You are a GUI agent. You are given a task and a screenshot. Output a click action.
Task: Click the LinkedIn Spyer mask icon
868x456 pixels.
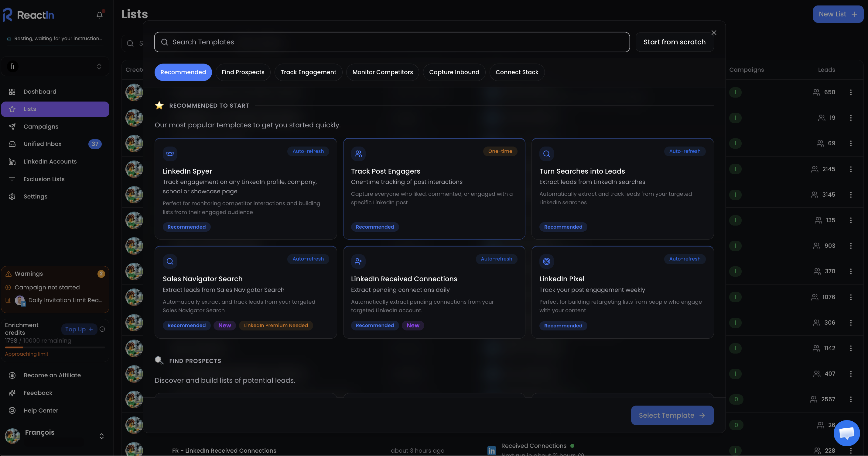click(170, 154)
